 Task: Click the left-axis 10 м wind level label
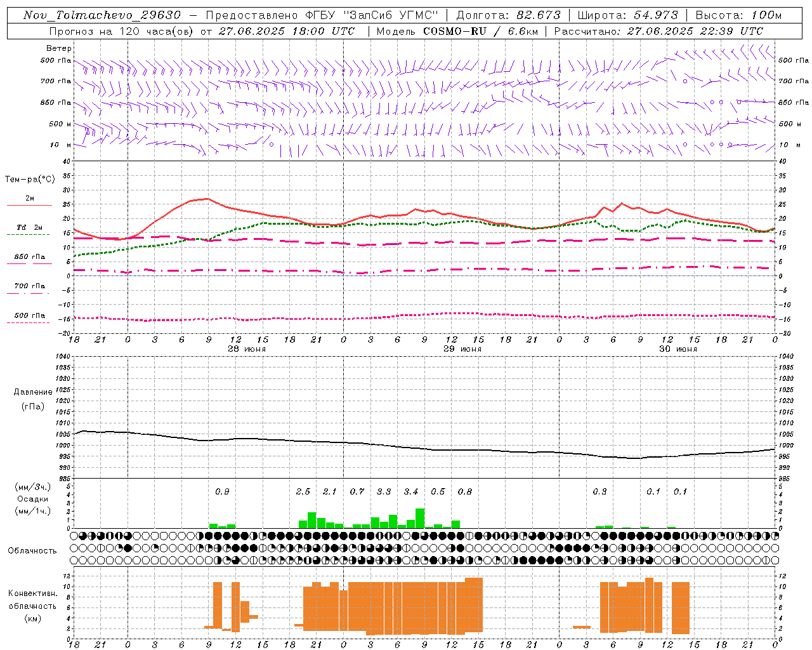pyautogui.click(x=60, y=145)
